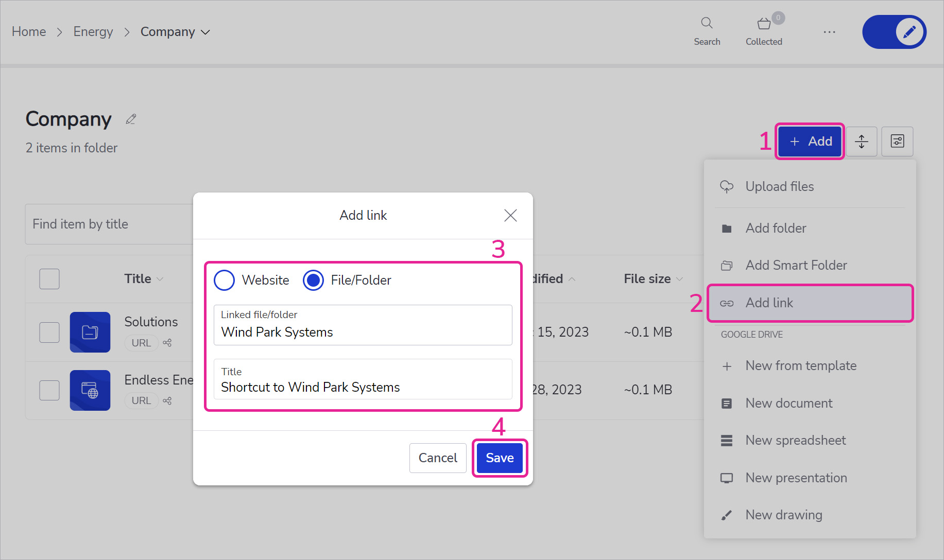
Task: Click the '2 items in folder' text
Action: [x=72, y=148]
